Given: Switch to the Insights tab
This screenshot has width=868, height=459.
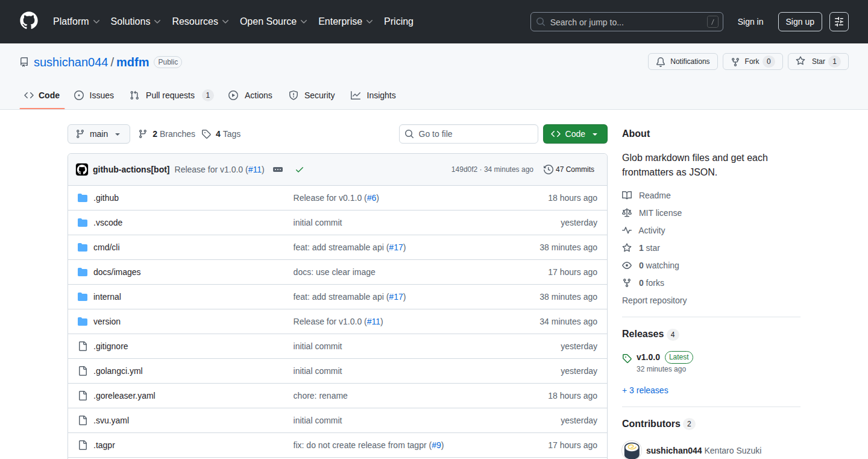Looking at the screenshot, I should [x=374, y=95].
